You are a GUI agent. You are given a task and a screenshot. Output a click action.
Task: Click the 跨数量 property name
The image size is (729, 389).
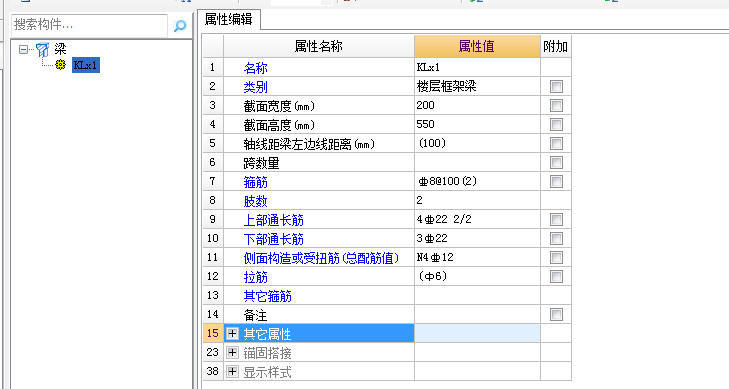coord(261,163)
